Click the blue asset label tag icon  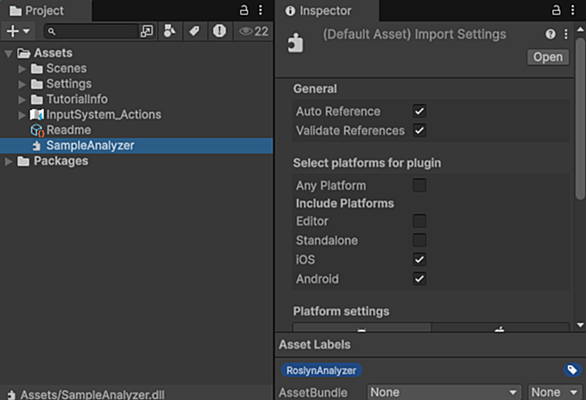572,370
